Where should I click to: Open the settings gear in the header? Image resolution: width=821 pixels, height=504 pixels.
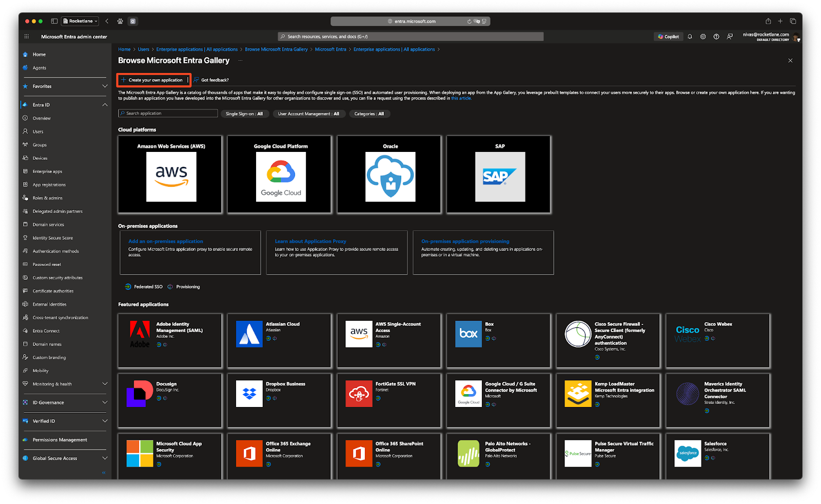coord(703,36)
